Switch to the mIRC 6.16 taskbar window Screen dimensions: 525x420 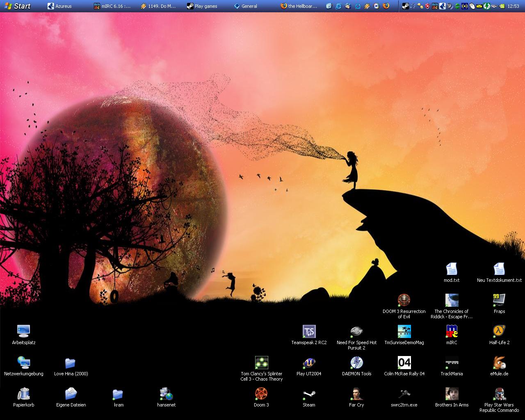[x=113, y=6]
